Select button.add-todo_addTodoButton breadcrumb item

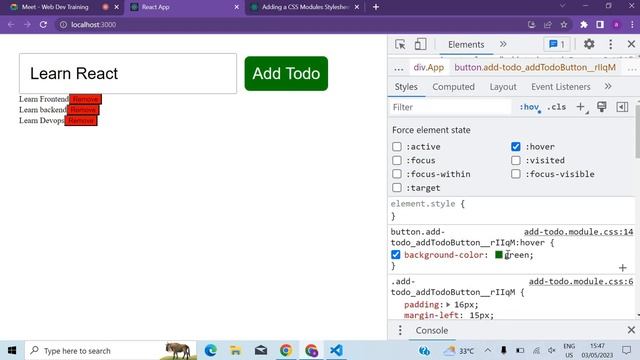click(535, 67)
